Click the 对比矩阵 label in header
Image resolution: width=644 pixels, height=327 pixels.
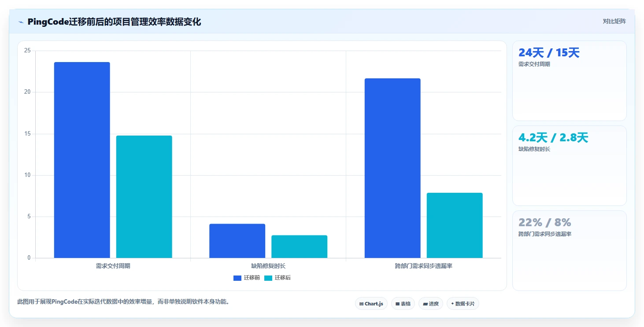coord(614,21)
